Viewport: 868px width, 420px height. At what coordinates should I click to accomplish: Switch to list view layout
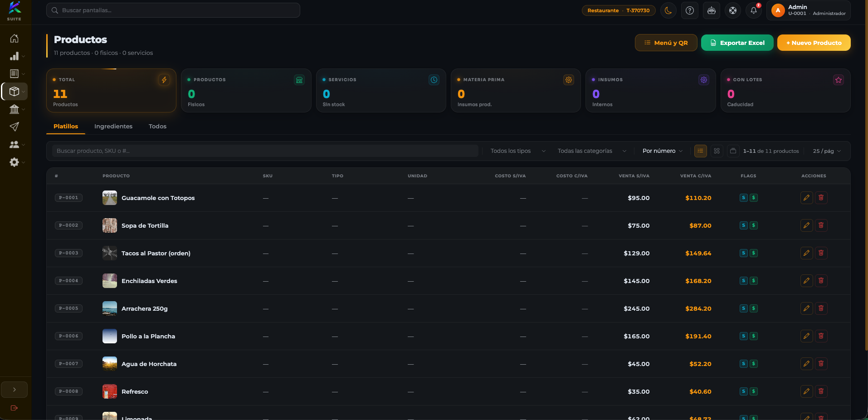click(x=700, y=151)
